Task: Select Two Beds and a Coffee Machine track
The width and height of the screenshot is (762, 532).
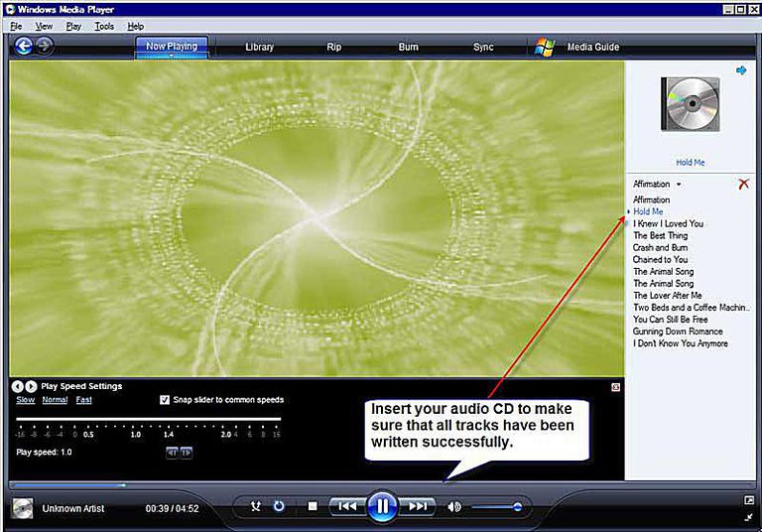Action: [x=691, y=308]
